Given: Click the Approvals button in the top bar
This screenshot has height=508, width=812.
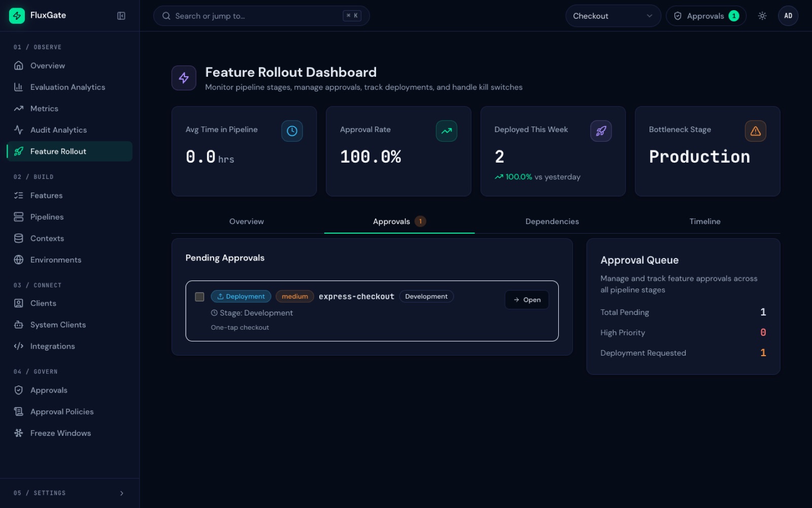Looking at the screenshot, I should pyautogui.click(x=706, y=16).
